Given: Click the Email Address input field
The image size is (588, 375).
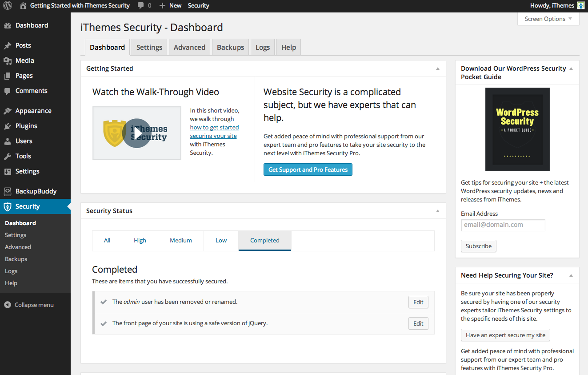Looking at the screenshot, I should (503, 225).
